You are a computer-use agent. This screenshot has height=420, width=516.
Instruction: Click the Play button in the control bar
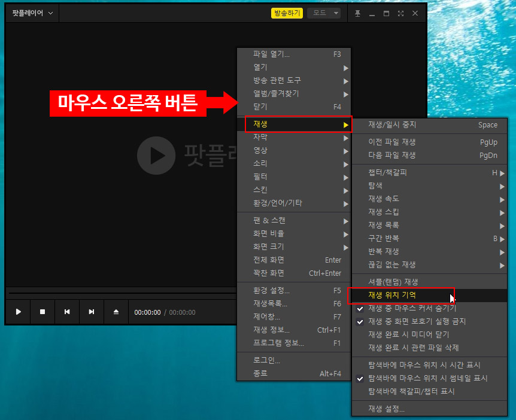(x=19, y=312)
